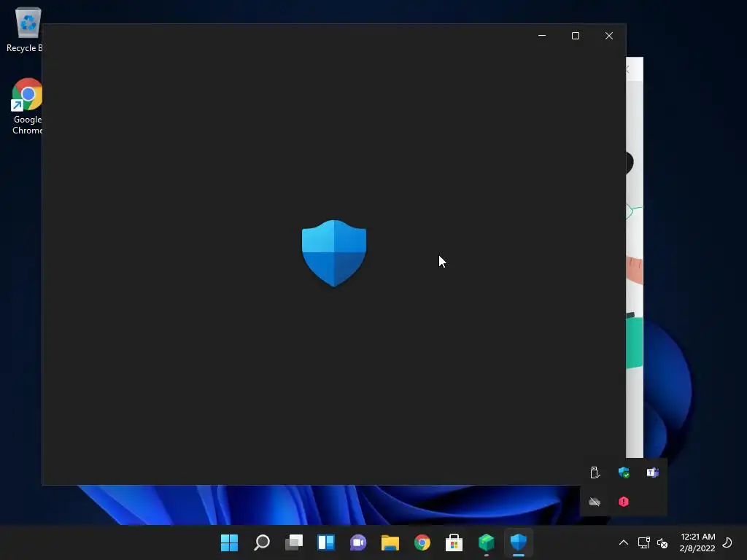The image size is (747, 560).
Task: Launch Google Chrome from the taskbar
Action: (x=422, y=542)
